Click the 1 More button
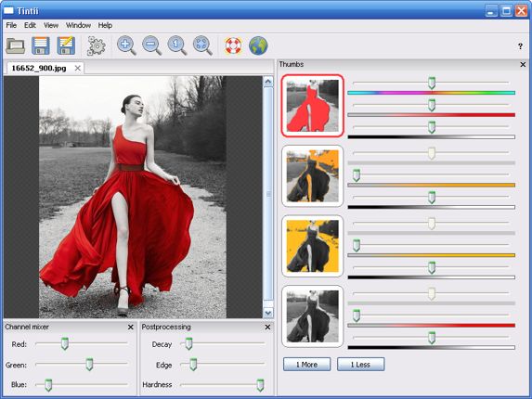Screen dimensions: 532x399 [x=306, y=365]
